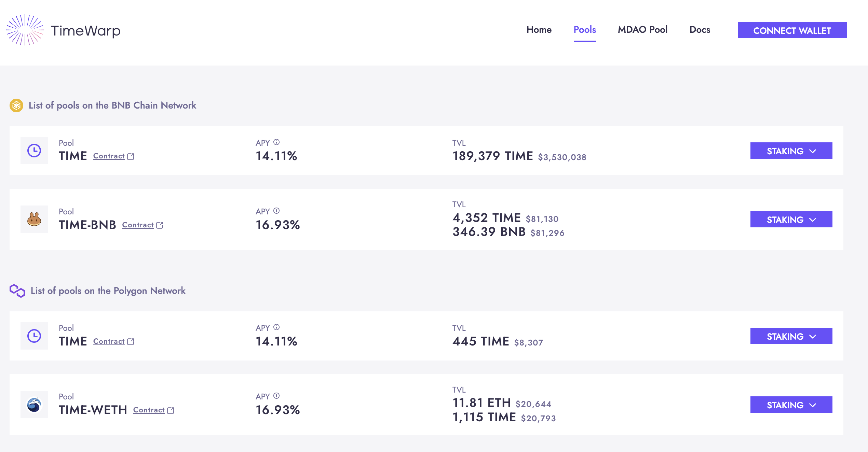Click external-link icon beside TIME-BNB Contract
868x452 pixels.
pyautogui.click(x=160, y=225)
